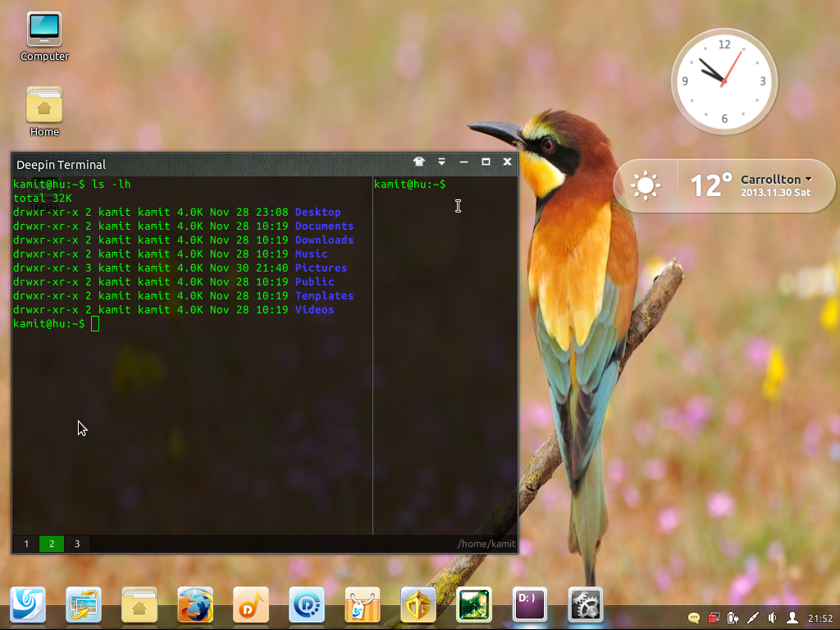Close the Deepin Terminal window

coord(507,162)
